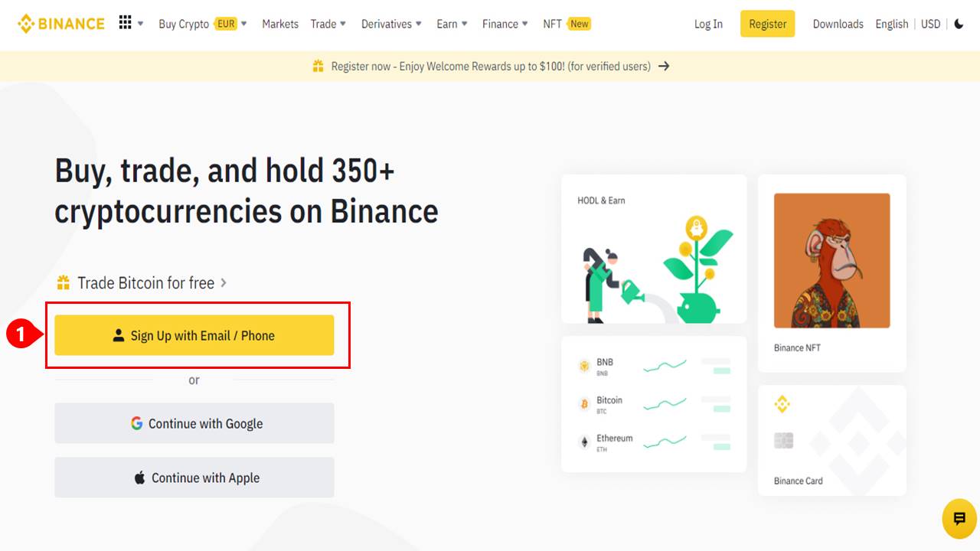980x551 pixels.
Task: Click the Ethereum coin icon
Action: point(584,442)
